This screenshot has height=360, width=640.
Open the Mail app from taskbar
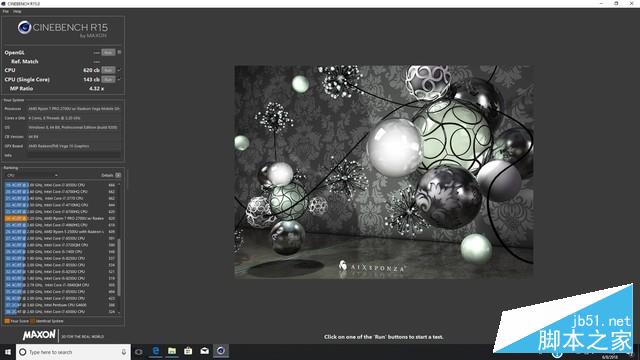[204, 351]
